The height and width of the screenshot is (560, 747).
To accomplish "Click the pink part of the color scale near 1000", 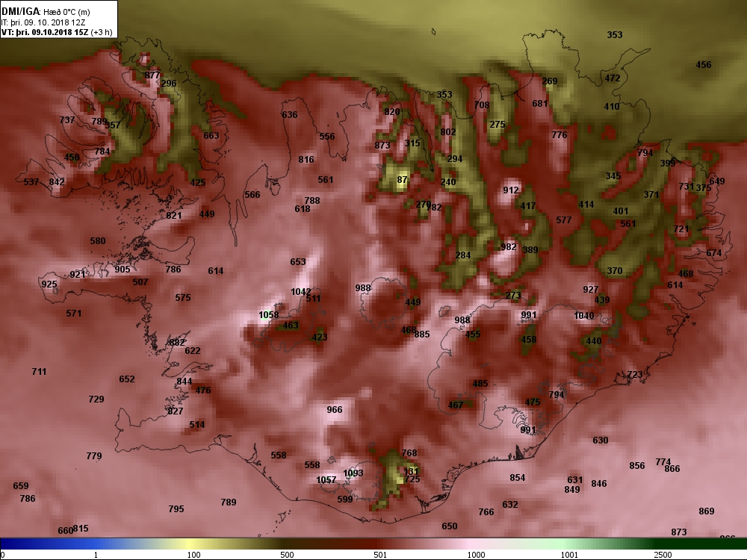I will tap(471, 544).
